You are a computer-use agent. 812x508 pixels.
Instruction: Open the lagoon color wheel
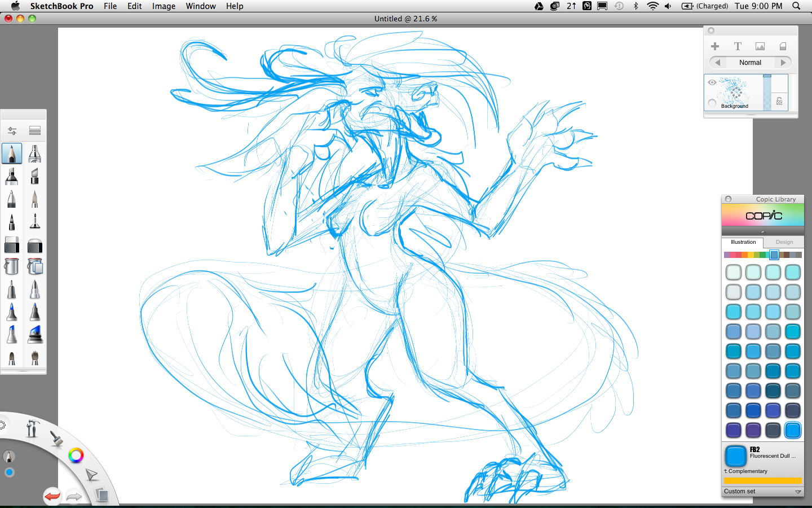76,456
